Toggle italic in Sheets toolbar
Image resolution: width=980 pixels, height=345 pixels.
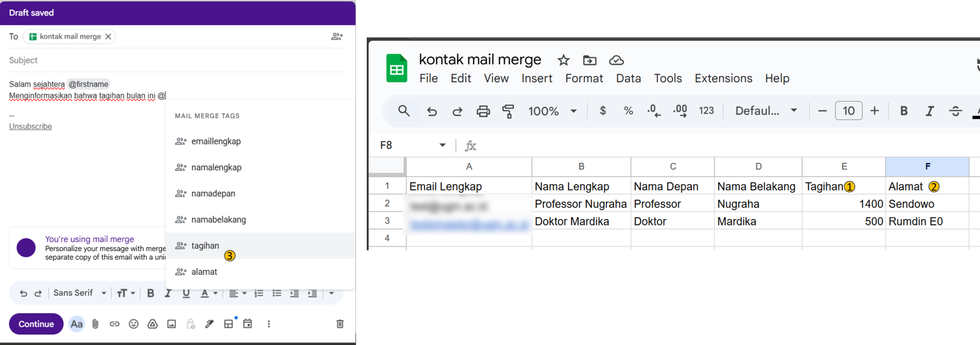click(x=929, y=111)
